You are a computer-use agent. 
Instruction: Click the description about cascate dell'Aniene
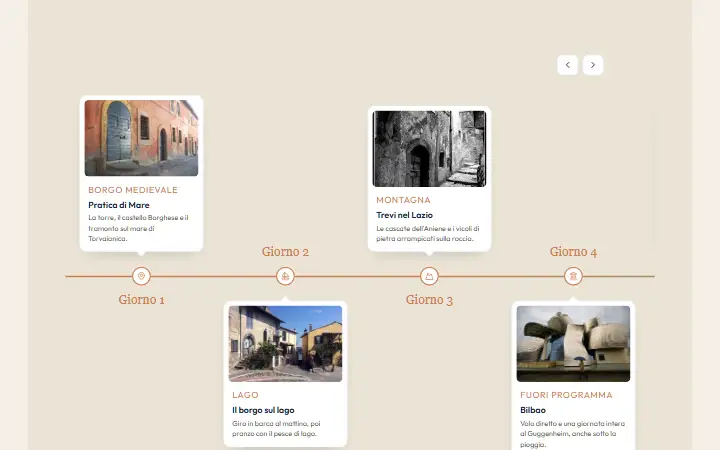coord(428,233)
